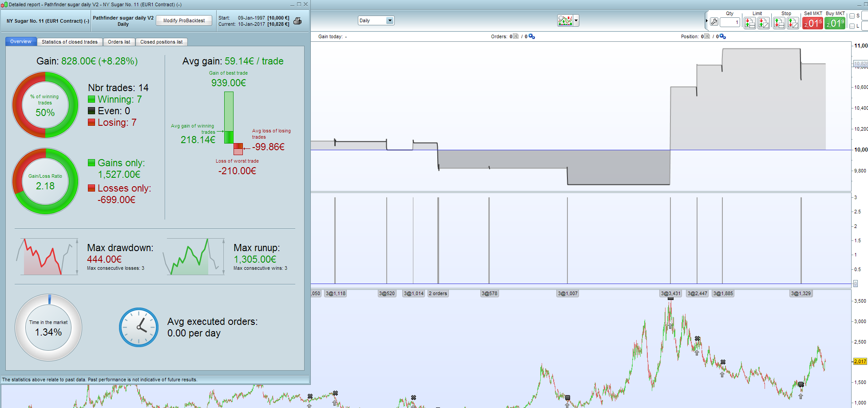
Task: Open Statistics of closed trades tab
Action: (70, 42)
